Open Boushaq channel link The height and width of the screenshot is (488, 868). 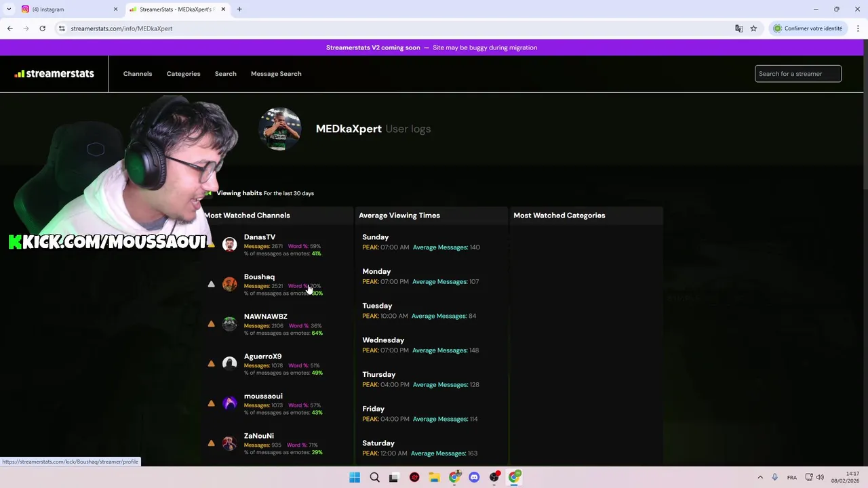(x=259, y=277)
